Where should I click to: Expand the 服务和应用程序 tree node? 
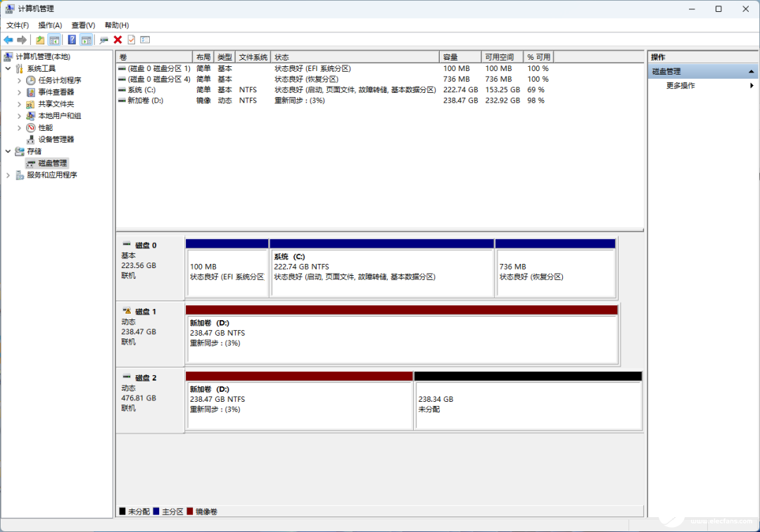coord(7,175)
